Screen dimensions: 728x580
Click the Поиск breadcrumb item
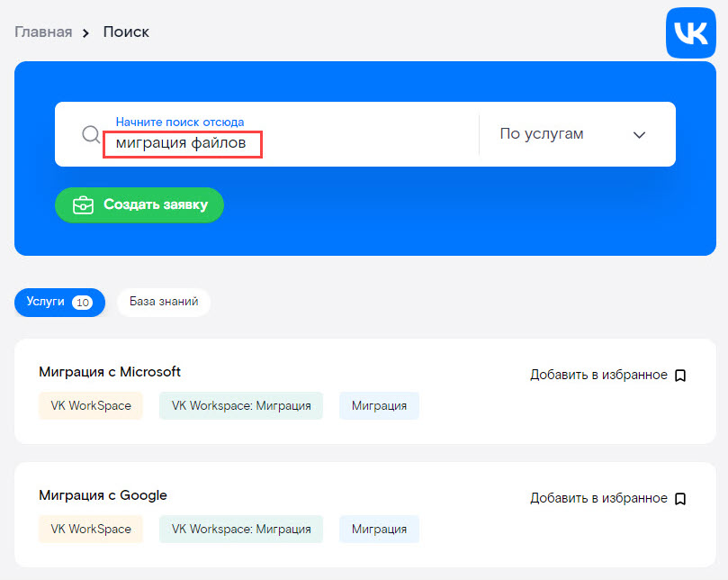tap(126, 32)
